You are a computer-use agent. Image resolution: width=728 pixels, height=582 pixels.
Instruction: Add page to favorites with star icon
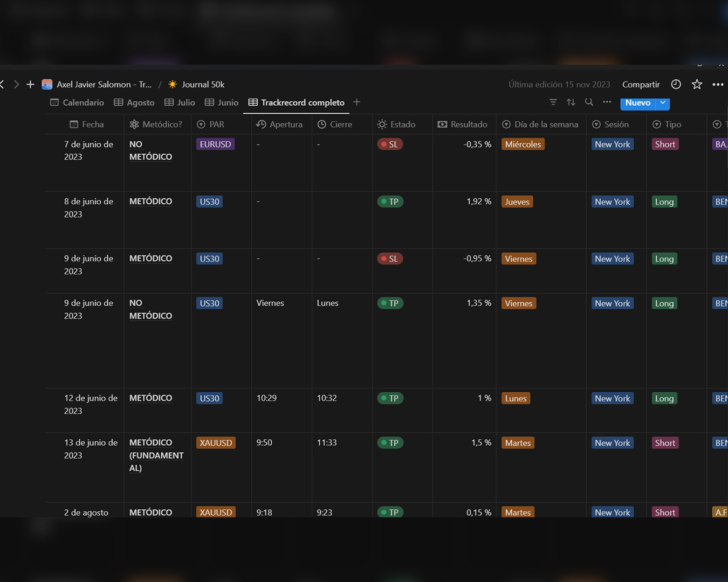pyautogui.click(x=697, y=84)
